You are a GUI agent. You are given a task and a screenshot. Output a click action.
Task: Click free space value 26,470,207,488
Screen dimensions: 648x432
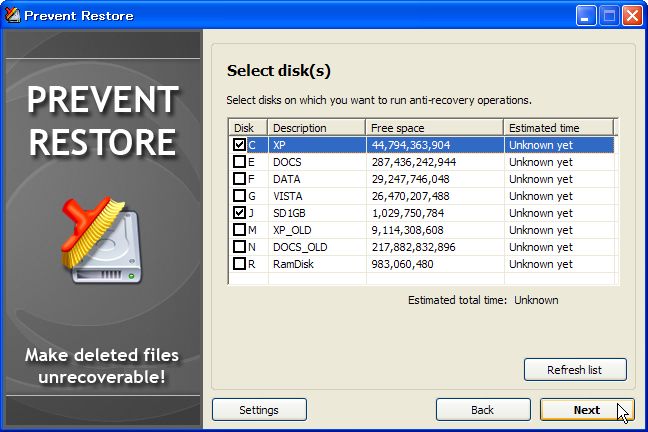410,196
